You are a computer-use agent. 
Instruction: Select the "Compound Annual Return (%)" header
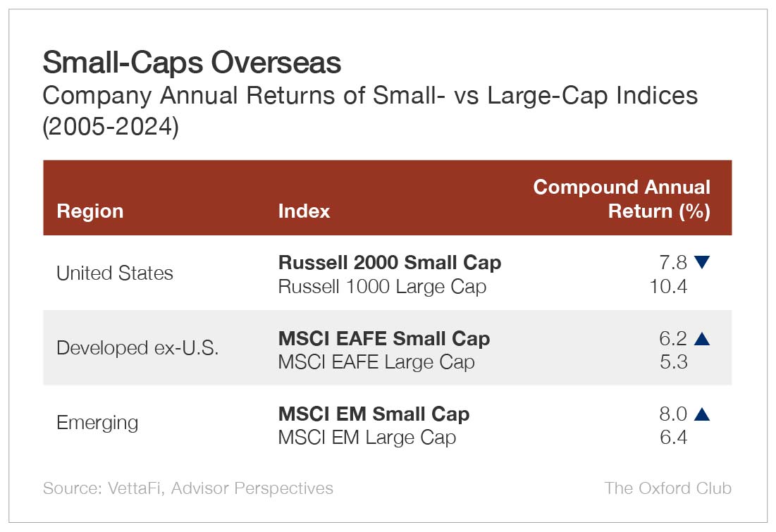click(x=622, y=199)
